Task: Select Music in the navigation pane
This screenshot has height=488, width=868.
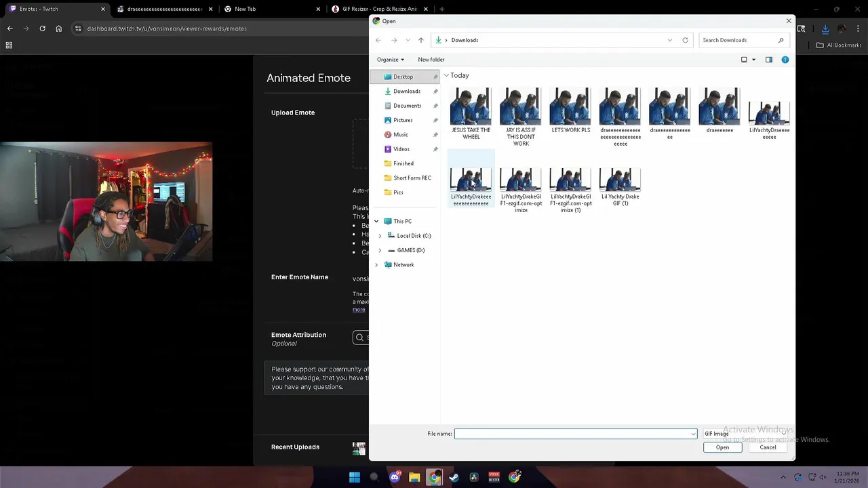Action: coord(401,134)
